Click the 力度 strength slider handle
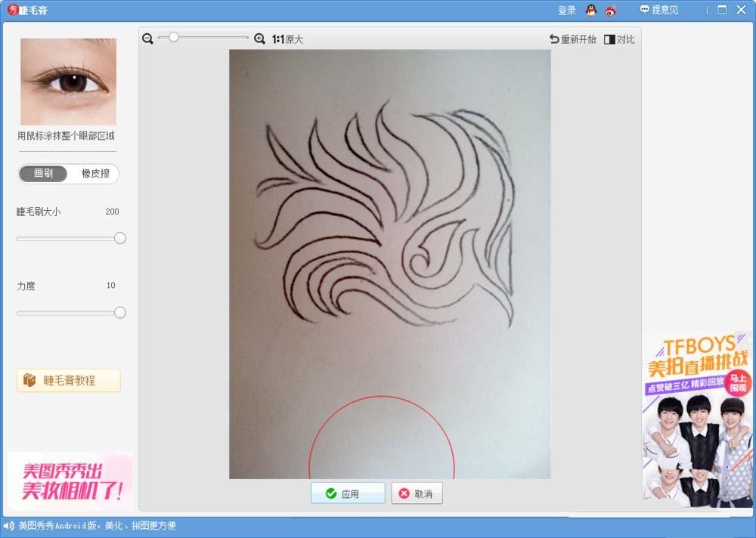 [x=119, y=311]
